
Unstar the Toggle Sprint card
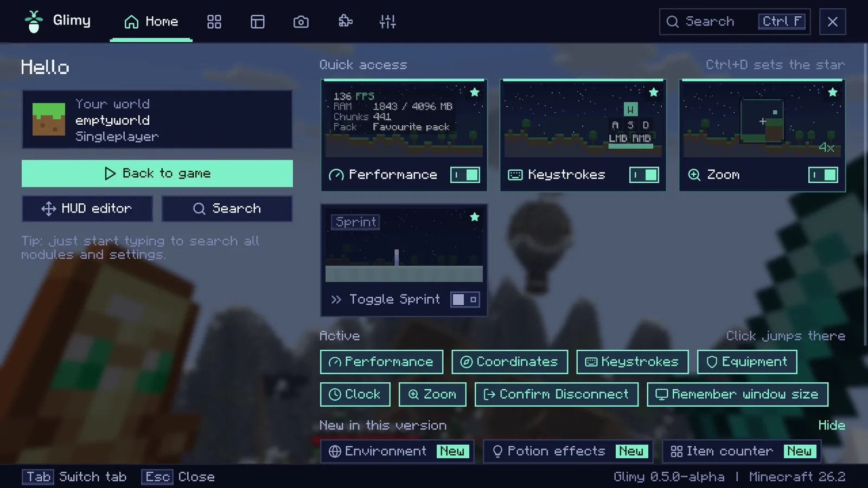[475, 217]
